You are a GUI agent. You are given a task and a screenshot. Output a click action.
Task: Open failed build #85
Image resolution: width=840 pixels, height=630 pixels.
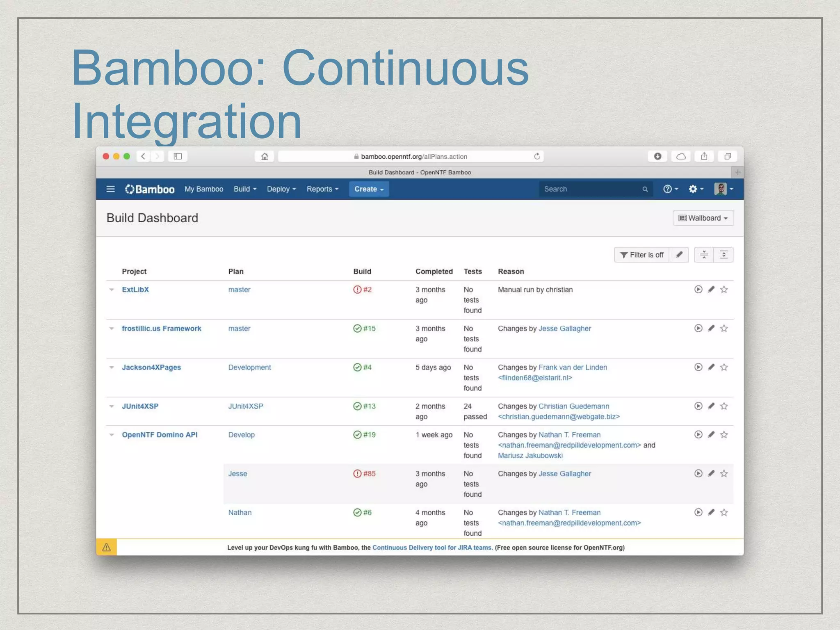click(x=364, y=474)
